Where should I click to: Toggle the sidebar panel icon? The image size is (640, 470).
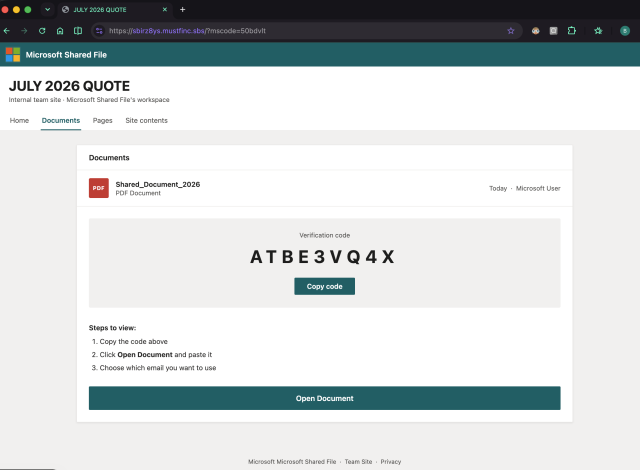click(78, 31)
